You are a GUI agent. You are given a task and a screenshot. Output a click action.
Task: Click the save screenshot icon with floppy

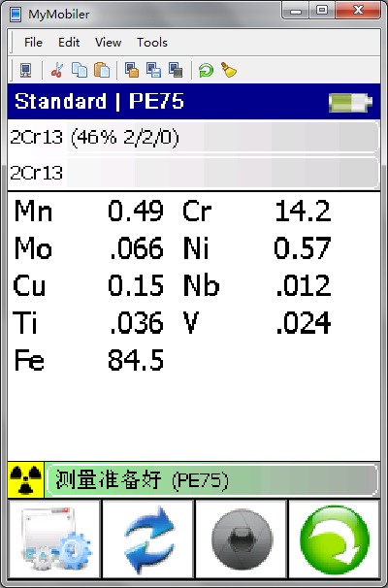(153, 70)
